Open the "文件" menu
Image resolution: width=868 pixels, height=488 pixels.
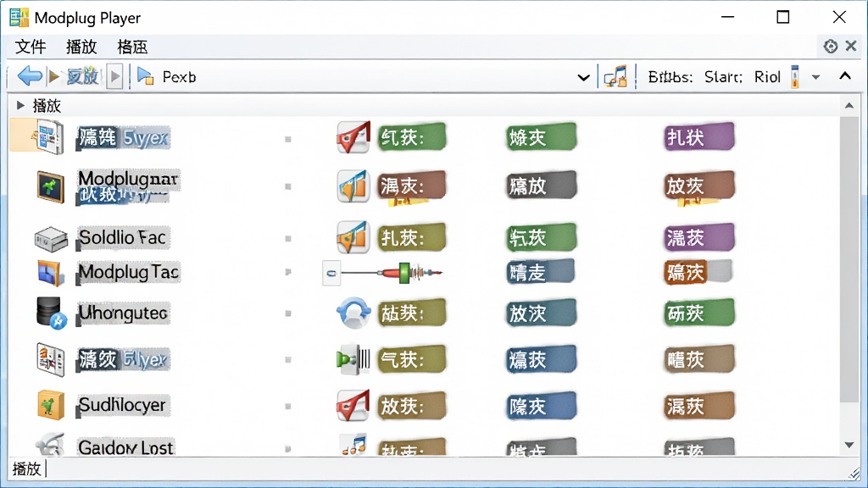[x=31, y=47]
